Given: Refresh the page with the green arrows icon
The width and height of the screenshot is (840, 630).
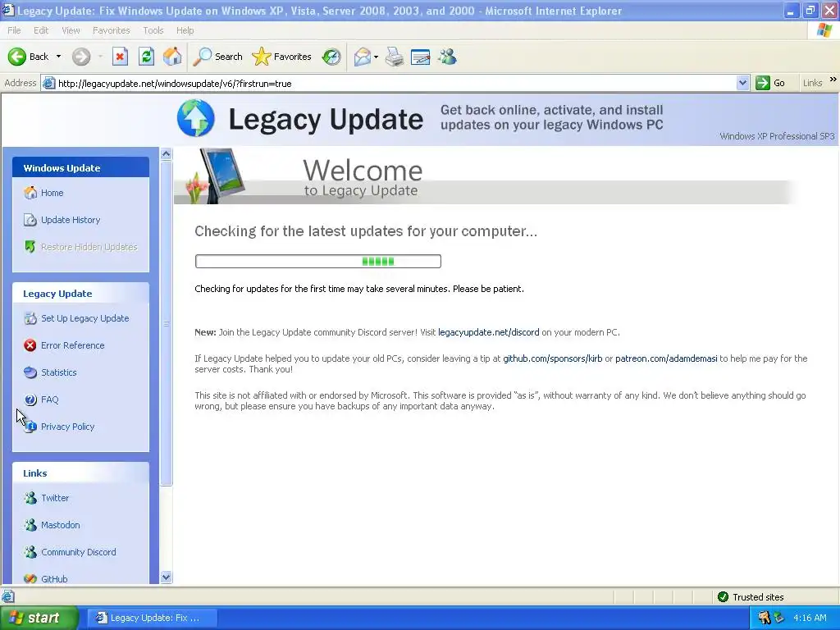Looking at the screenshot, I should pos(146,57).
